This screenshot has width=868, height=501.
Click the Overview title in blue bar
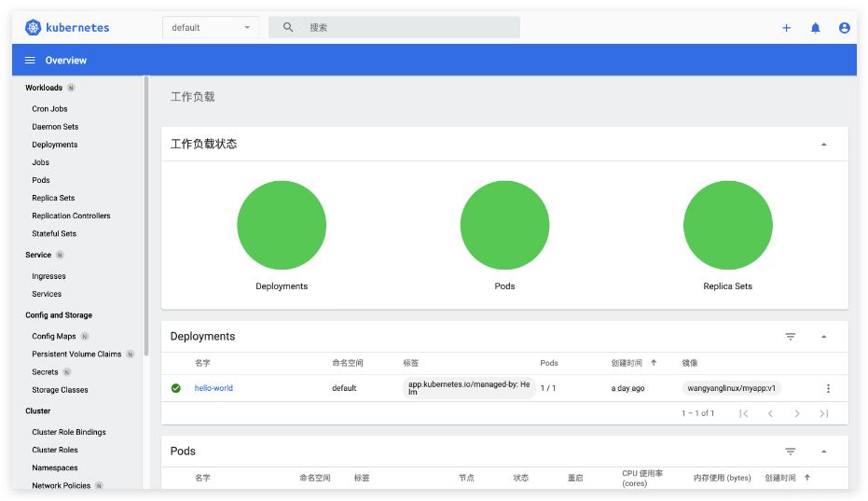coord(66,61)
